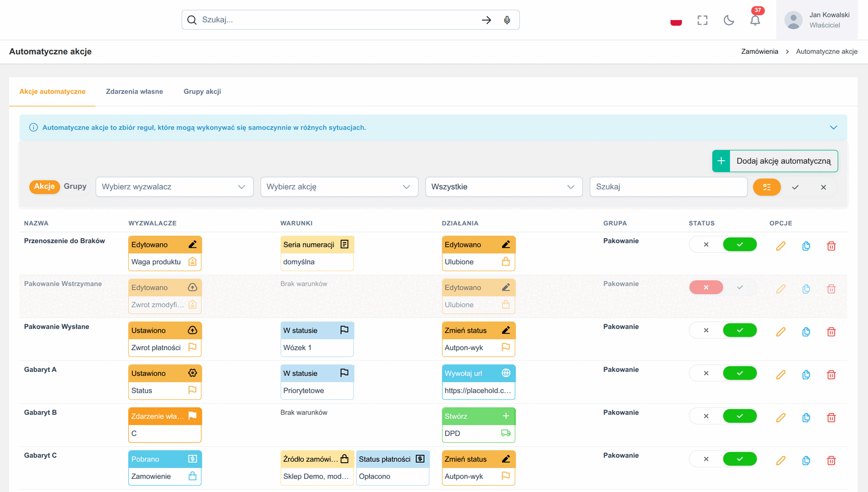The height and width of the screenshot is (492, 868).
Task: Click the microphone voice search icon
Action: point(507,20)
